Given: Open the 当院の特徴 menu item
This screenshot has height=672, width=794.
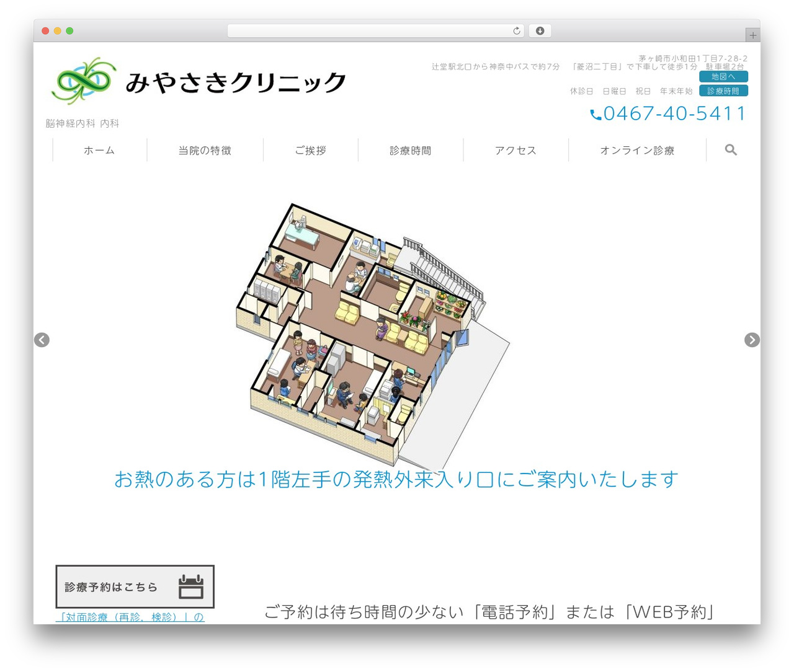Looking at the screenshot, I should point(205,151).
